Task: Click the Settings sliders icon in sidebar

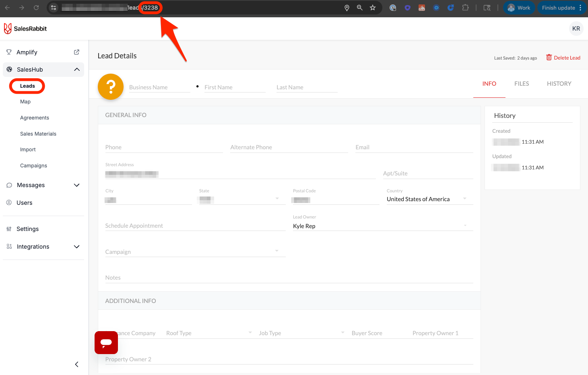Action: pos(9,229)
